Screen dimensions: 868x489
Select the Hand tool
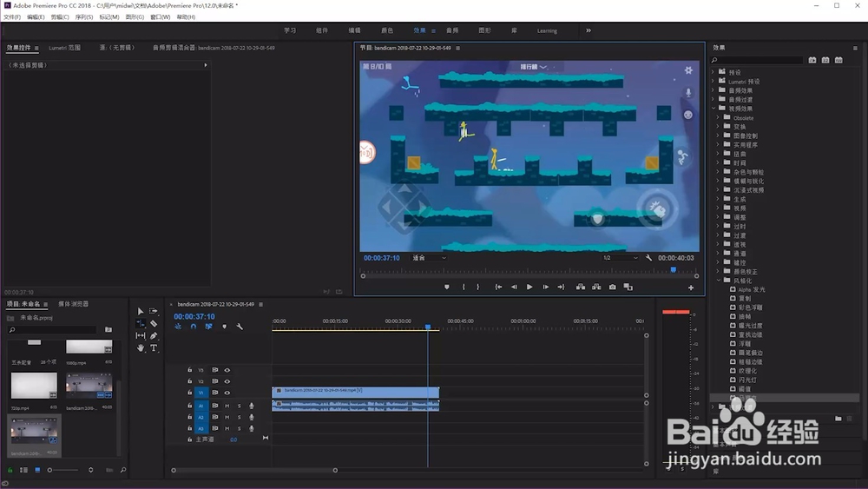pyautogui.click(x=140, y=347)
